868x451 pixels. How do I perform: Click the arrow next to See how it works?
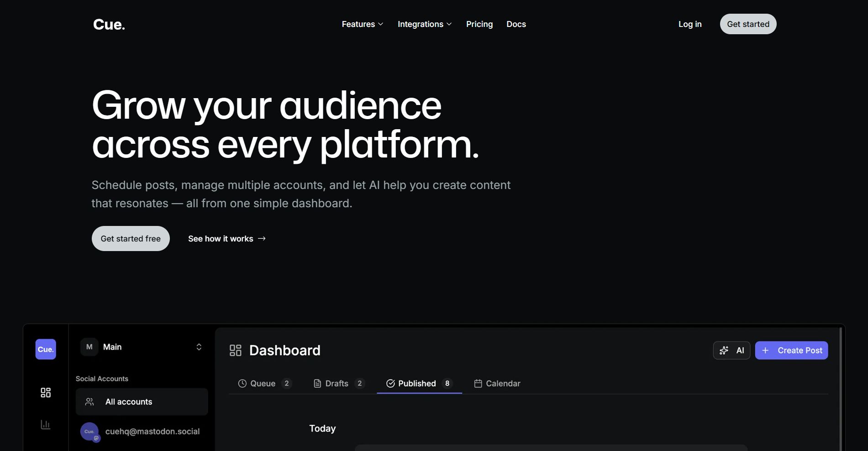click(262, 238)
